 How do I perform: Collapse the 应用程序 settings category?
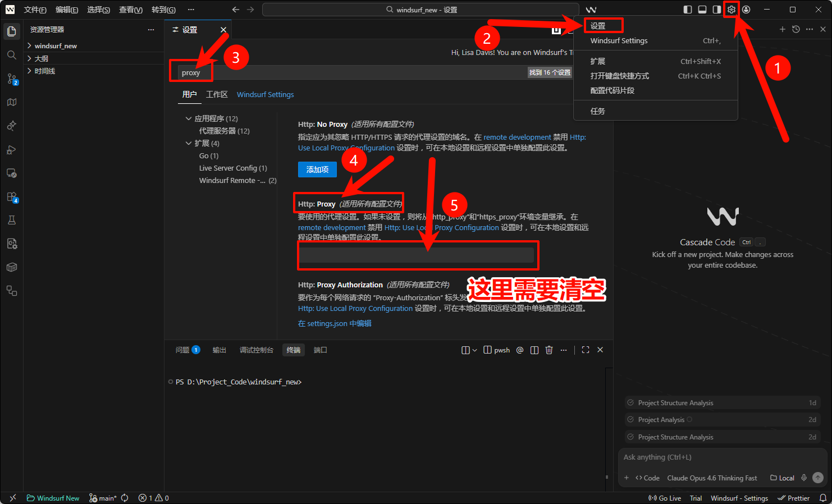[189, 118]
